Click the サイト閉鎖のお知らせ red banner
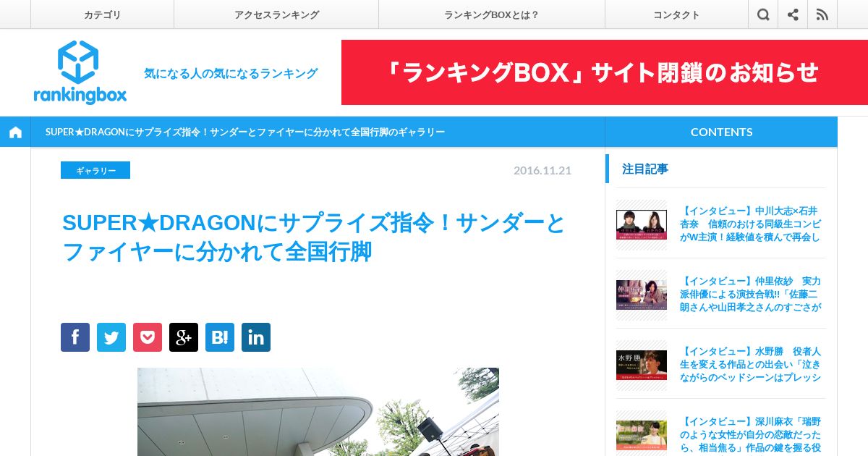Screen dimensions: 868x456 (605, 72)
